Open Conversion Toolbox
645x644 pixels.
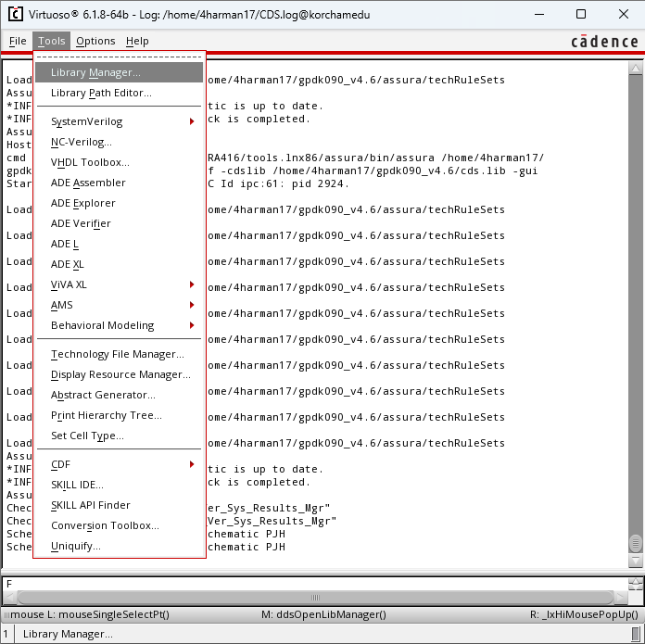pos(119,525)
